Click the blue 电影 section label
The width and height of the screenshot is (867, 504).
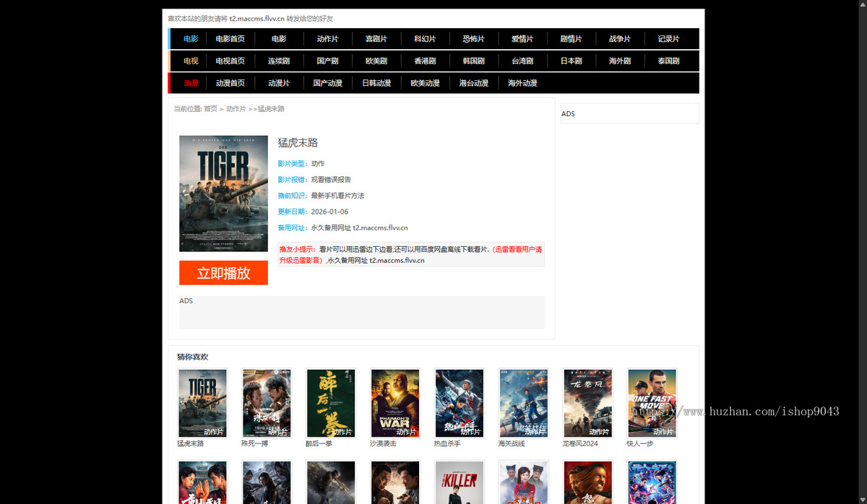click(191, 39)
